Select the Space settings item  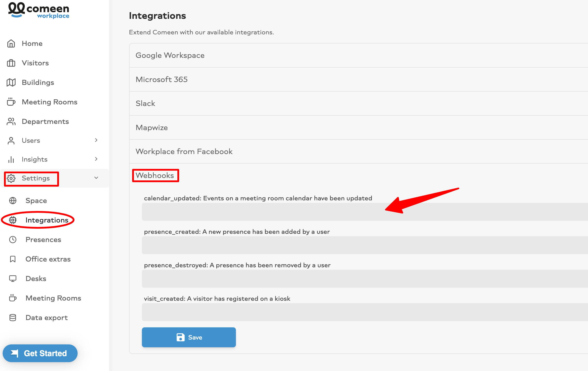coord(36,201)
